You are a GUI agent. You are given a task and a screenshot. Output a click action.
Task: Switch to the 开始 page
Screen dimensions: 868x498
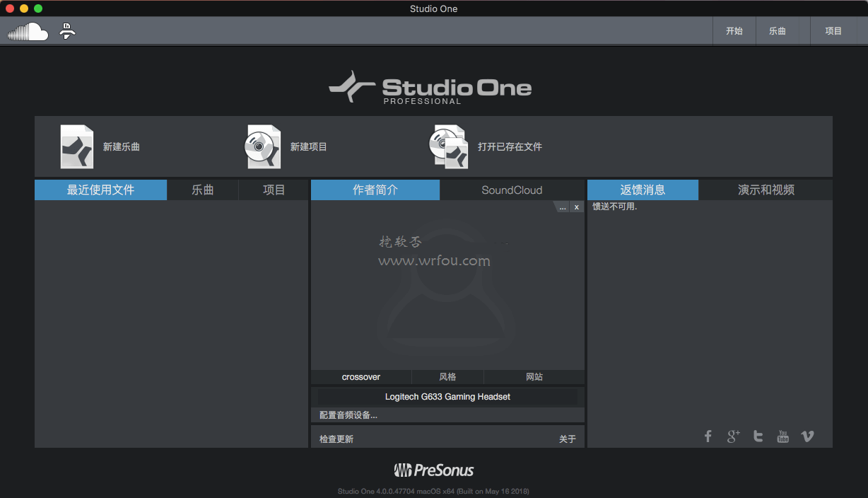pos(734,31)
